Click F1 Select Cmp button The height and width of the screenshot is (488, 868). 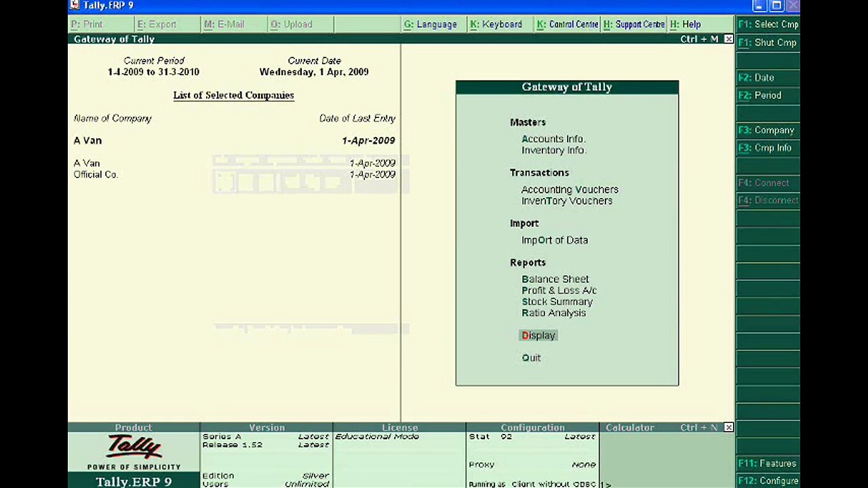coord(768,24)
